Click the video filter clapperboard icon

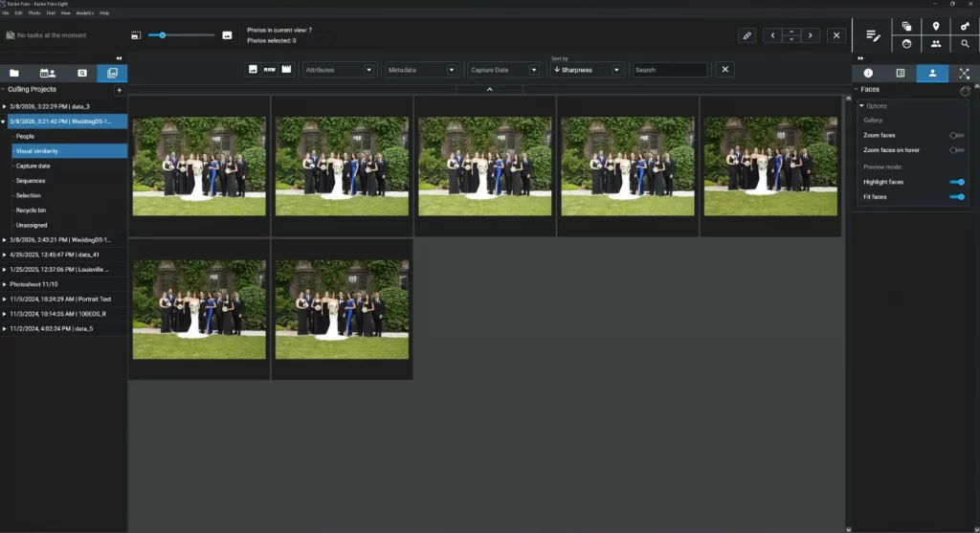pos(285,70)
